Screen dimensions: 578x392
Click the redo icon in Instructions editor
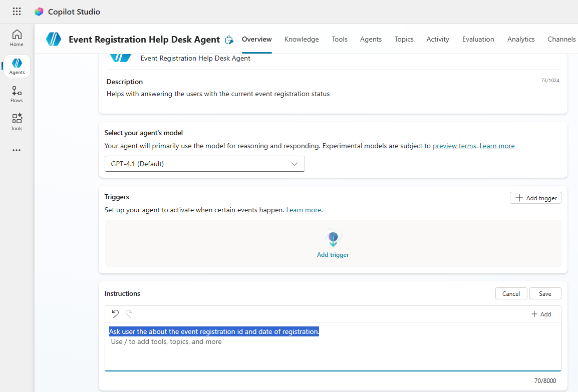coord(129,314)
